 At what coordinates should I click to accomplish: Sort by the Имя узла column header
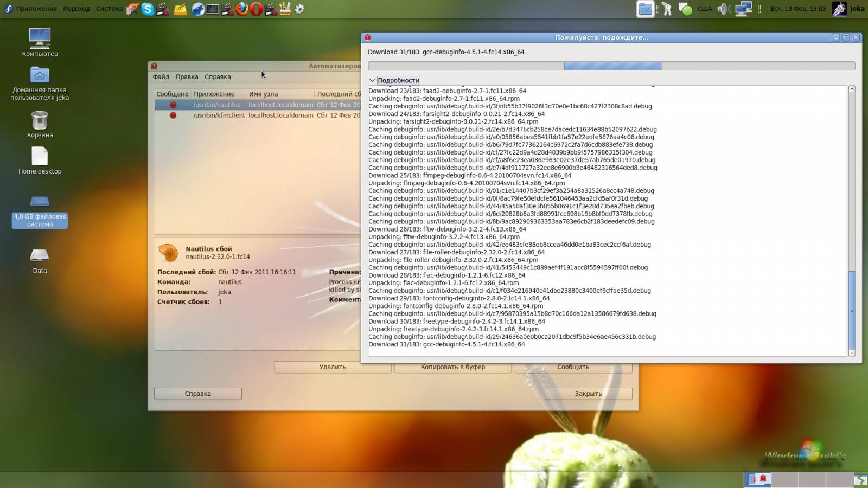280,94
